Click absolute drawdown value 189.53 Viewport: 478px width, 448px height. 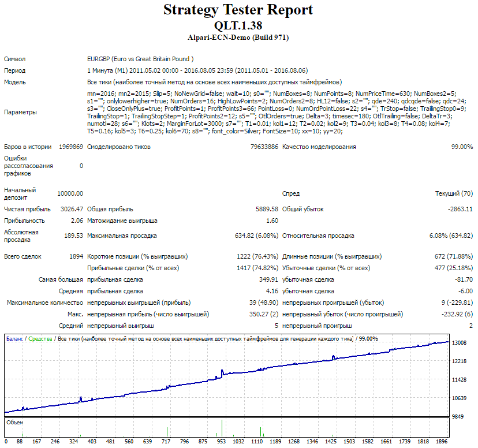click(x=73, y=236)
